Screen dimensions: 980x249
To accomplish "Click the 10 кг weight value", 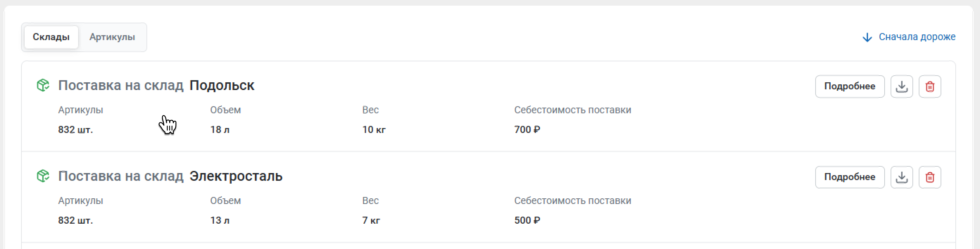I will (x=373, y=130).
